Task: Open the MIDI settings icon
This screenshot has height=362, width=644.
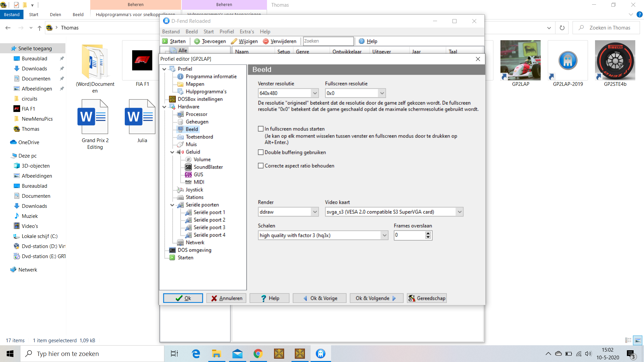Action: (x=188, y=182)
